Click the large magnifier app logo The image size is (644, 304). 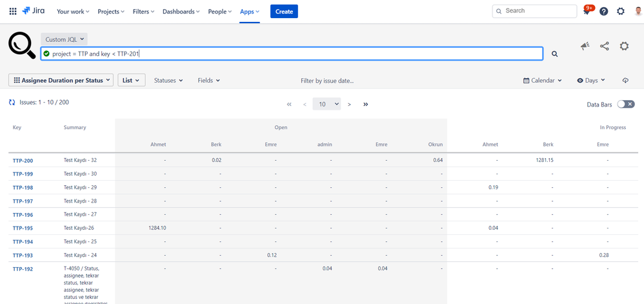(22, 46)
